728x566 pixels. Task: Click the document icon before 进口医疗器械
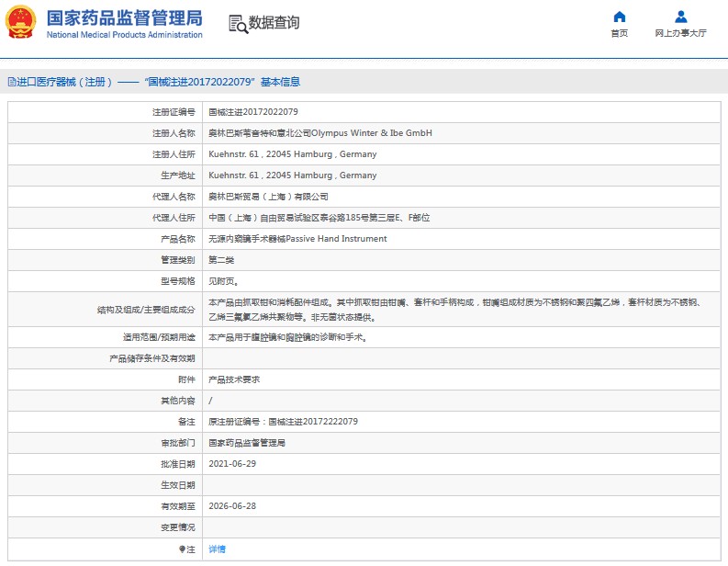coord(12,83)
